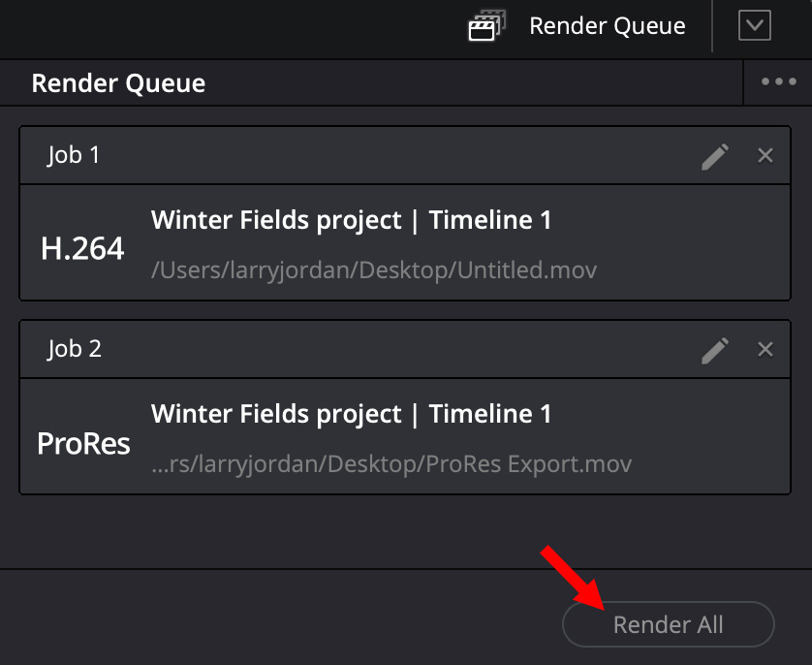Select Job 1's Winter Fields project title
This screenshot has height=665, width=812.
351,220
